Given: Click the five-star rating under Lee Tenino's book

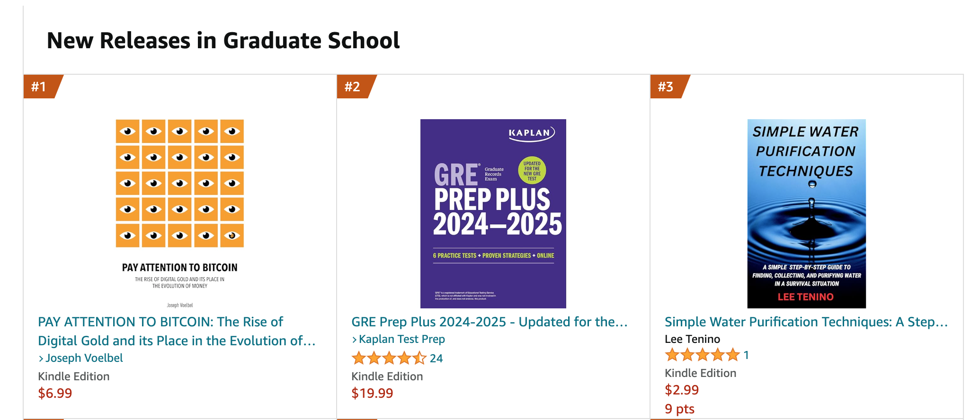Looking at the screenshot, I should pyautogui.click(x=702, y=355).
